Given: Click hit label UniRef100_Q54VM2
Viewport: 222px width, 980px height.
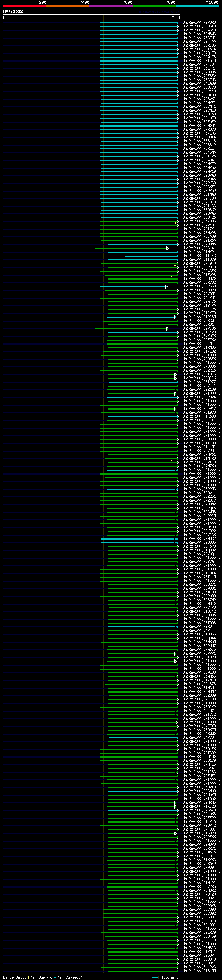Looking at the screenshot, I should (x=199, y=298).
